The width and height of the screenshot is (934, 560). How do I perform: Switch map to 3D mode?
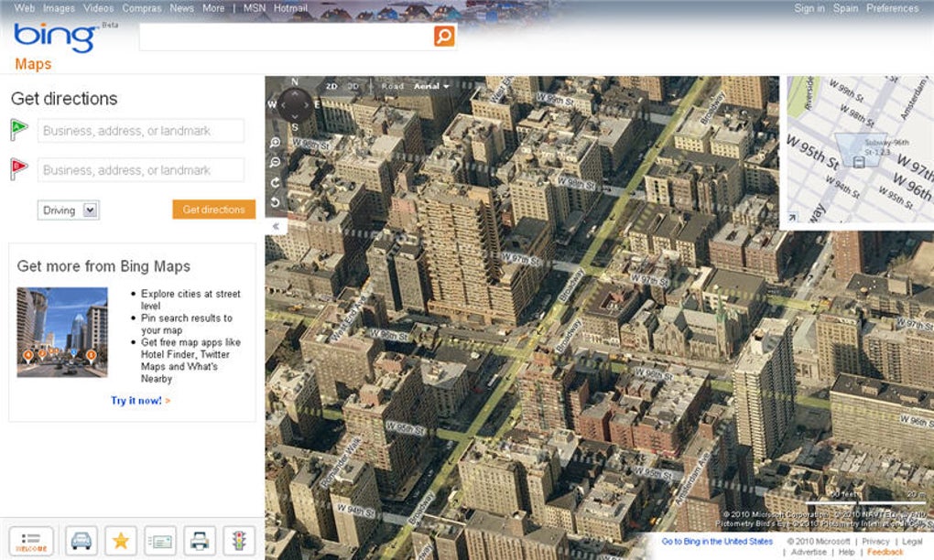(x=353, y=86)
